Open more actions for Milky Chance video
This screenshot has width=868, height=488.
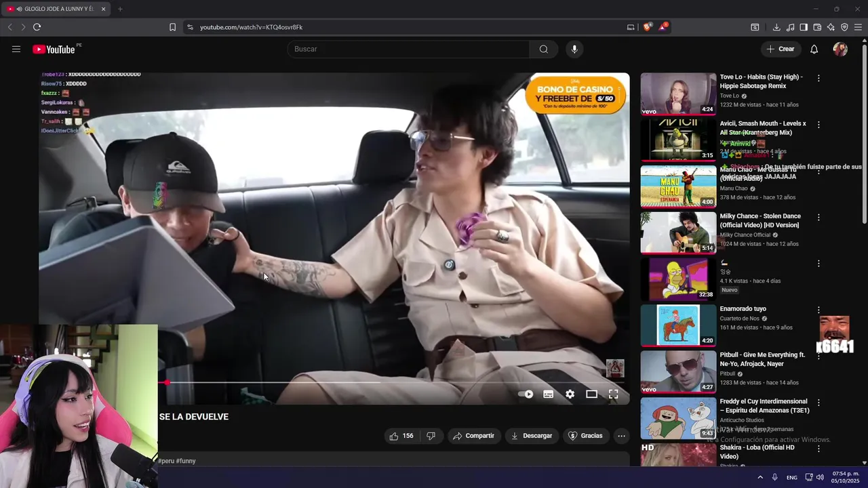[x=818, y=218]
